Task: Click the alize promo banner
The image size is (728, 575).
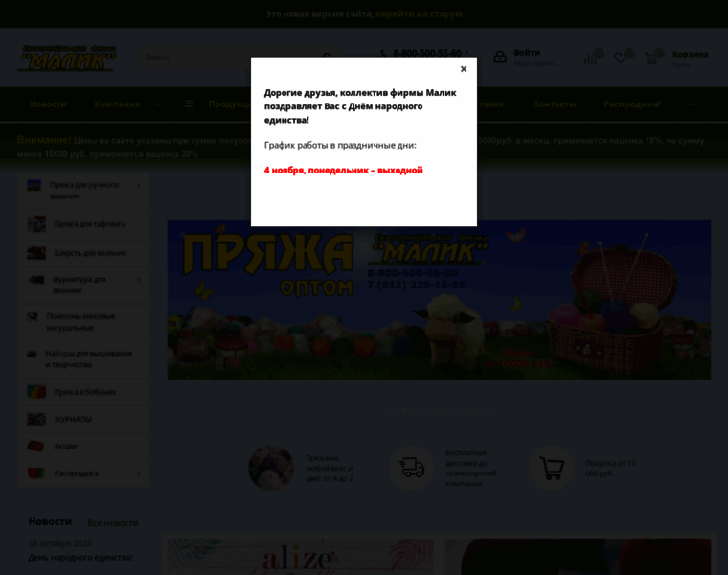Action: coord(300,557)
